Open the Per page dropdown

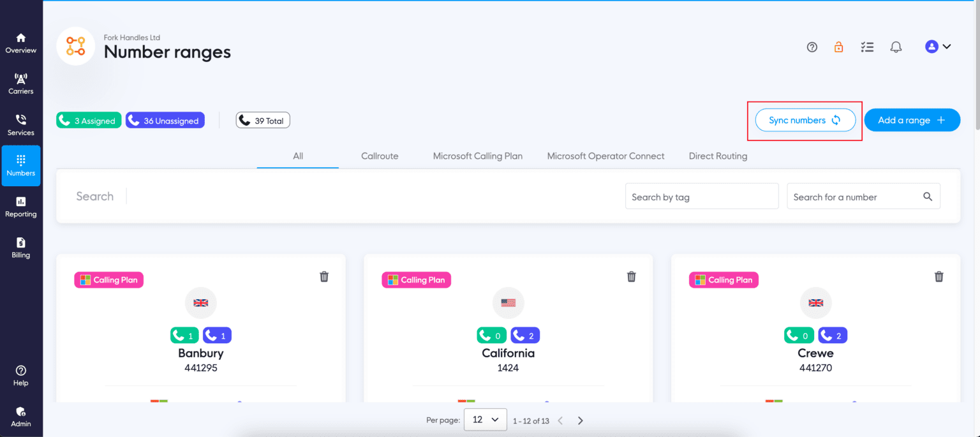485,420
